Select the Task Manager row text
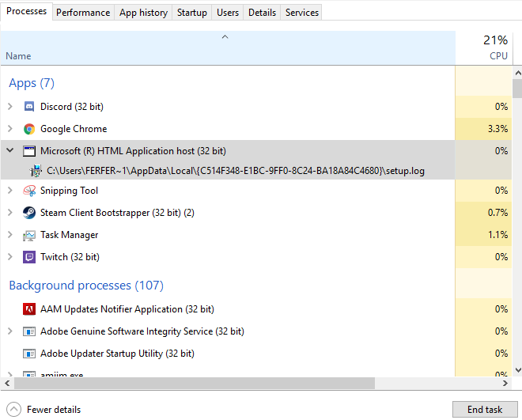The width and height of the screenshot is (522, 420). [70, 235]
